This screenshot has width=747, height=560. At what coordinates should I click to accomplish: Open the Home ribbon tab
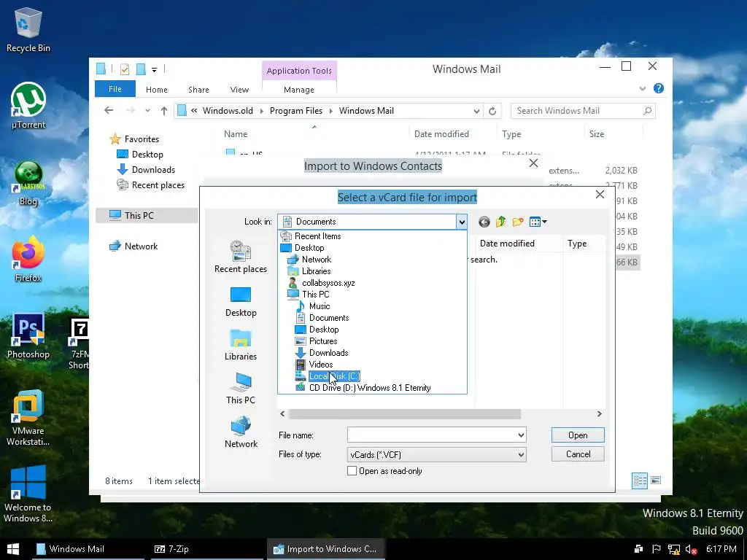pos(157,90)
